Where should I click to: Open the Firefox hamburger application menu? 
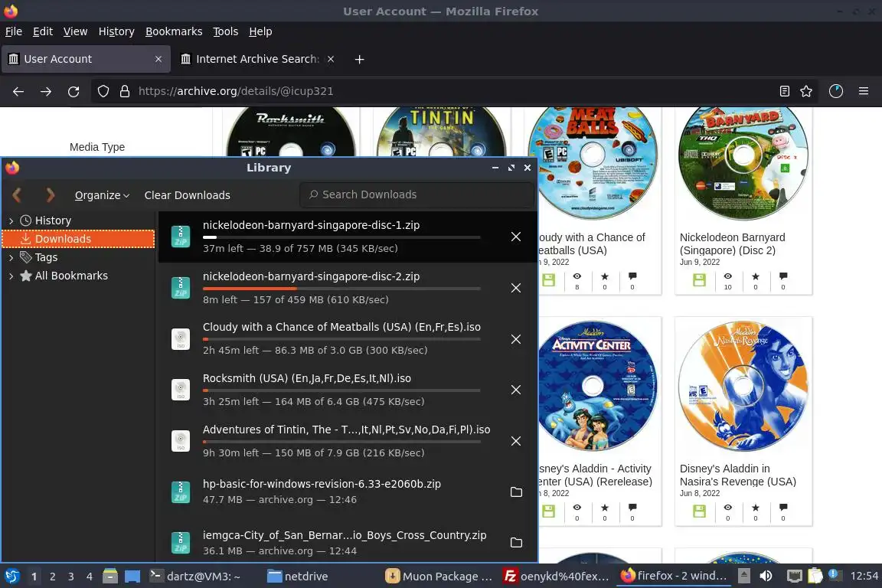(864, 91)
